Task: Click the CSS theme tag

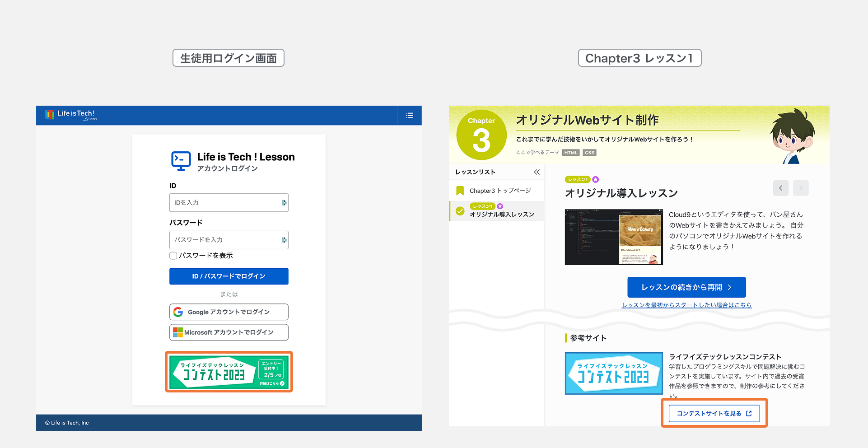Action: (x=589, y=153)
